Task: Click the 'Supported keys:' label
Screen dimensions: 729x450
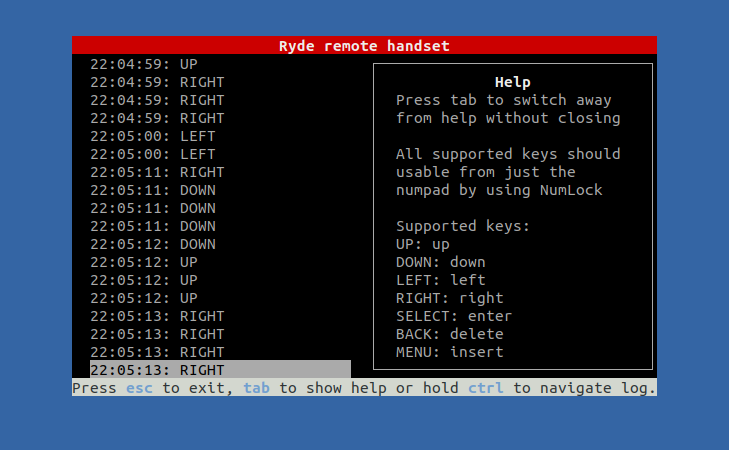Action: pos(463,226)
